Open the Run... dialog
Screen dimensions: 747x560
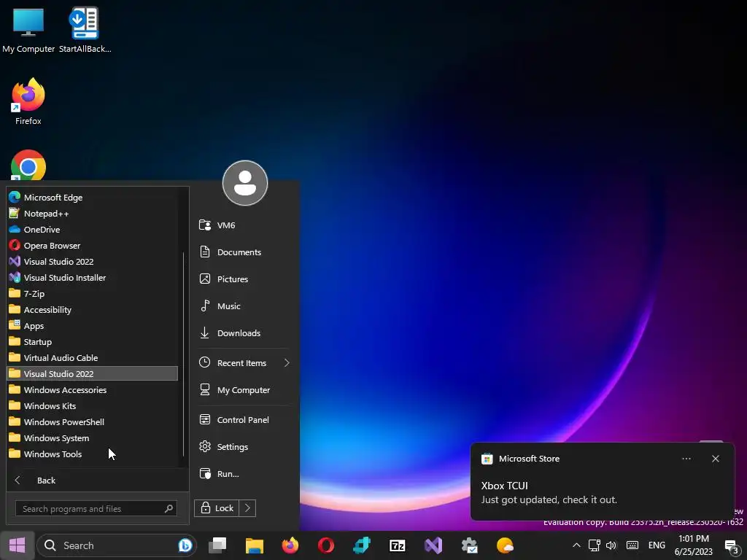click(244, 474)
